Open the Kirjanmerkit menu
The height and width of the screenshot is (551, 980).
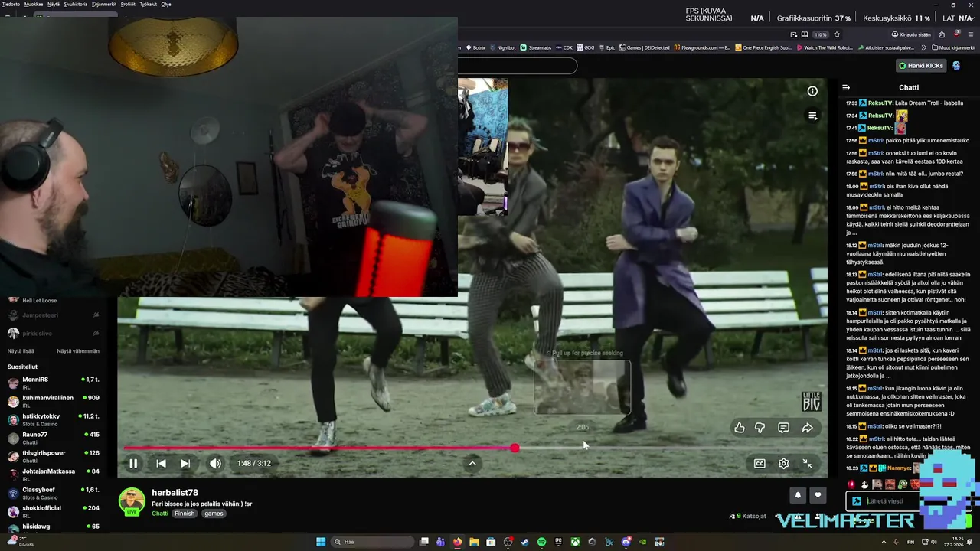tap(104, 4)
